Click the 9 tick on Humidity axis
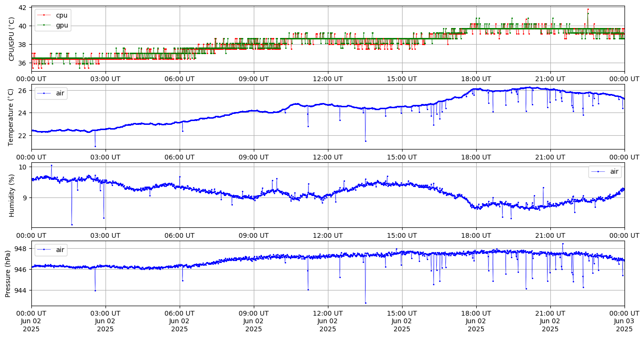The width and height of the screenshot is (644, 337). tap(26, 198)
